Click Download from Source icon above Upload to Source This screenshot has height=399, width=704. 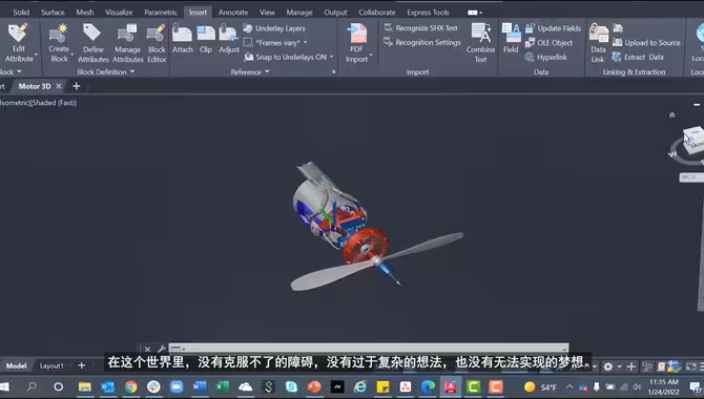[618, 28]
